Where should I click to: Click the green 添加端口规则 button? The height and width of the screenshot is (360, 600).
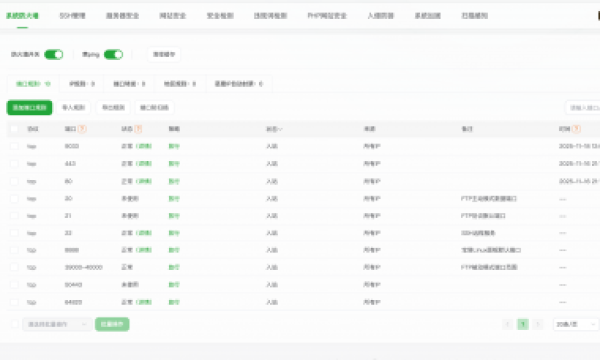29,108
